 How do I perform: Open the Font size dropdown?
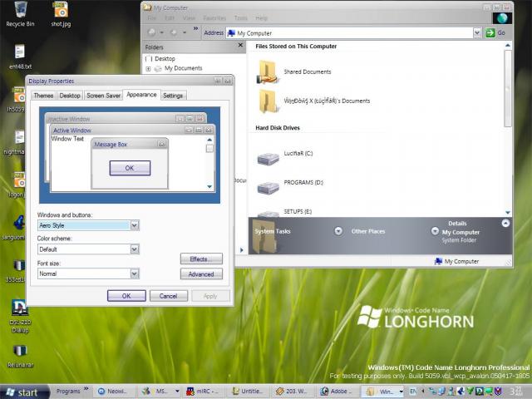pyautogui.click(x=135, y=273)
